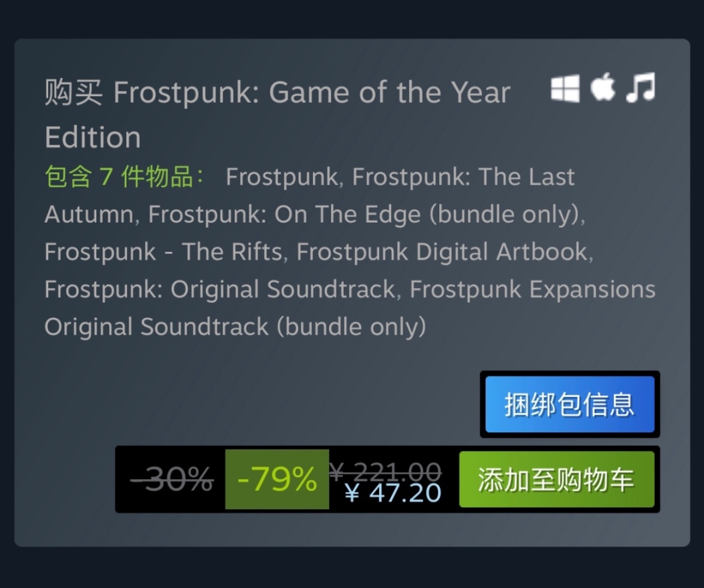Screen dimensions: 704x588
Task: Click the music note soundtrack icon
Action: (x=640, y=88)
